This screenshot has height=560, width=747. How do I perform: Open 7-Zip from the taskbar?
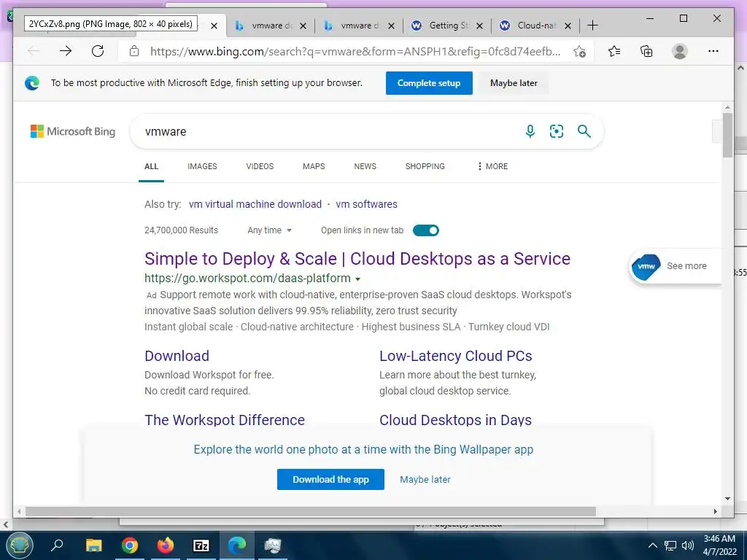[x=201, y=545]
